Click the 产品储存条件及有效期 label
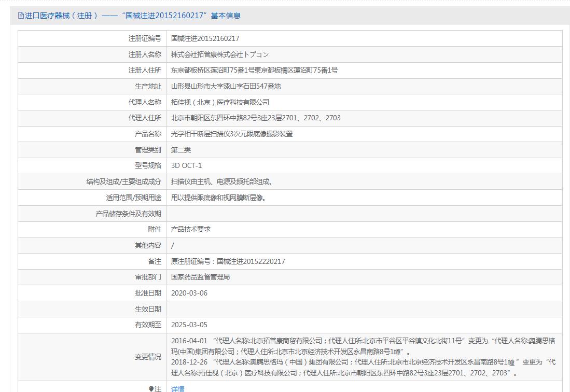 [x=128, y=214]
